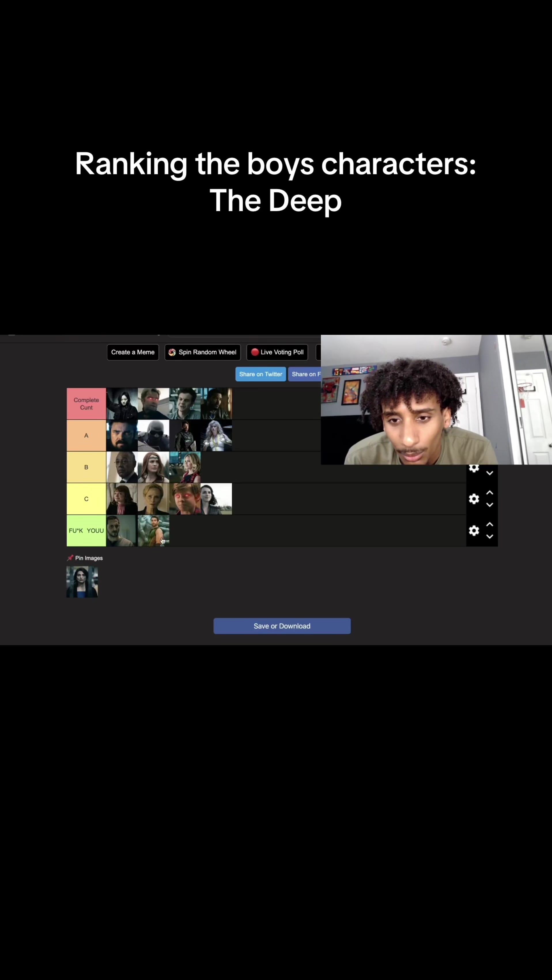This screenshot has width=552, height=980.
Task: Select man in dark suit ending top tier
Action: tap(216, 404)
